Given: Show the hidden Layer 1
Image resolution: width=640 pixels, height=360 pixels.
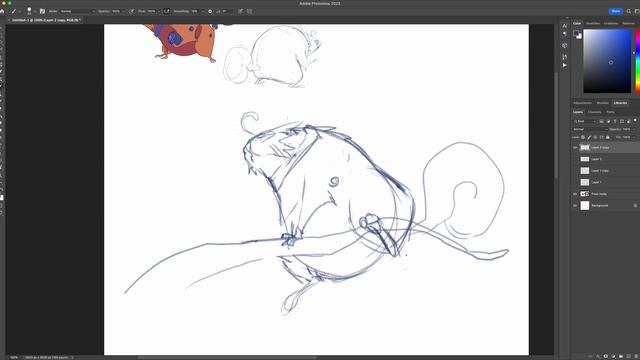Looking at the screenshot, I should (575, 182).
